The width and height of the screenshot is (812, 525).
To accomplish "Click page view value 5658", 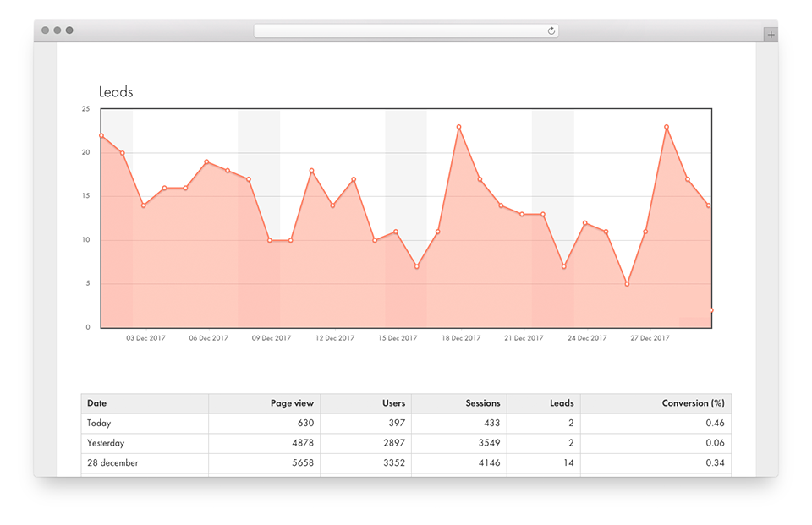I will [303, 462].
